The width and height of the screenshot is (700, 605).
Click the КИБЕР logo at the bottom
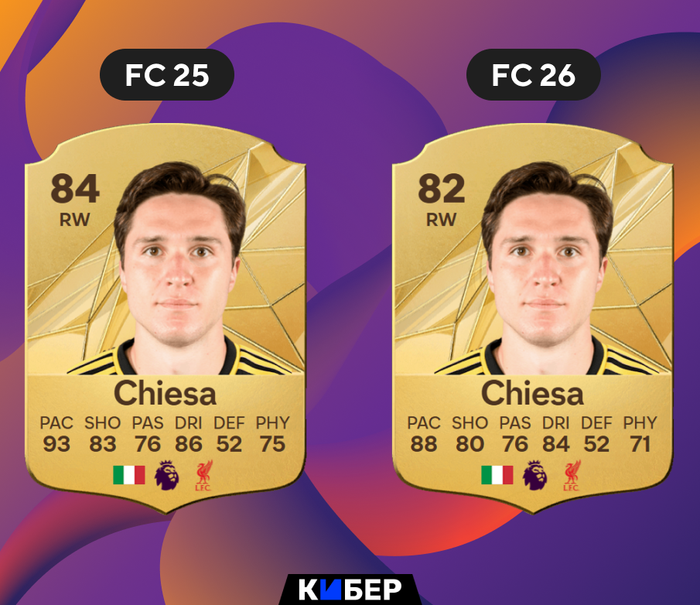pos(350,590)
